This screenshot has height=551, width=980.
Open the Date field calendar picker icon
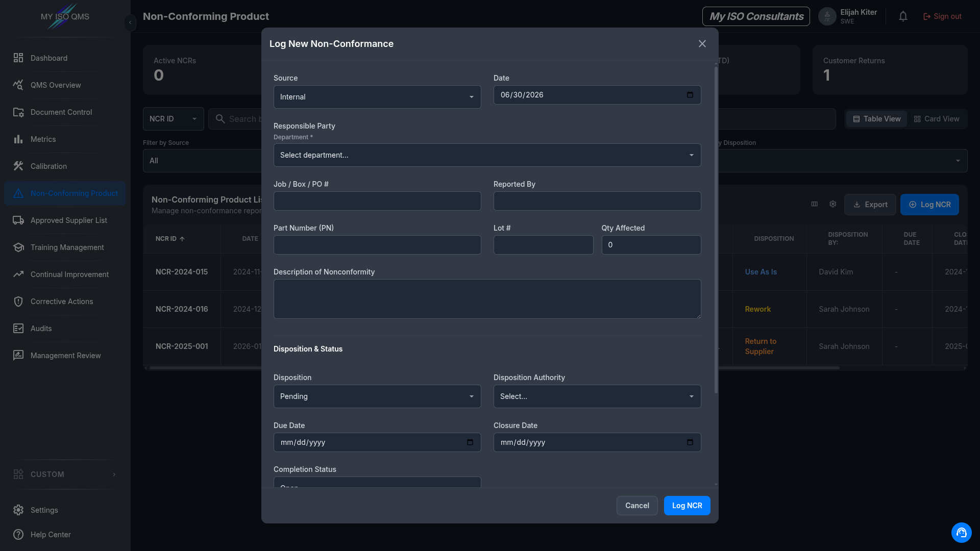(690, 95)
